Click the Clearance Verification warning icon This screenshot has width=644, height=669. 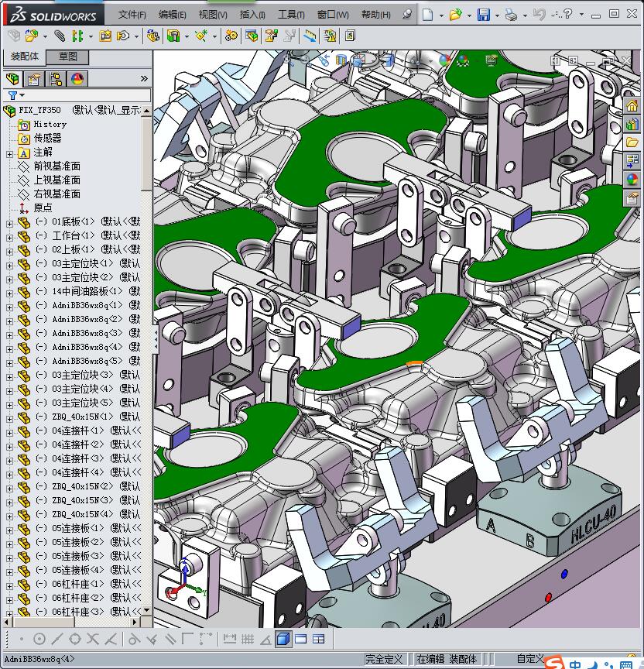coord(330,36)
